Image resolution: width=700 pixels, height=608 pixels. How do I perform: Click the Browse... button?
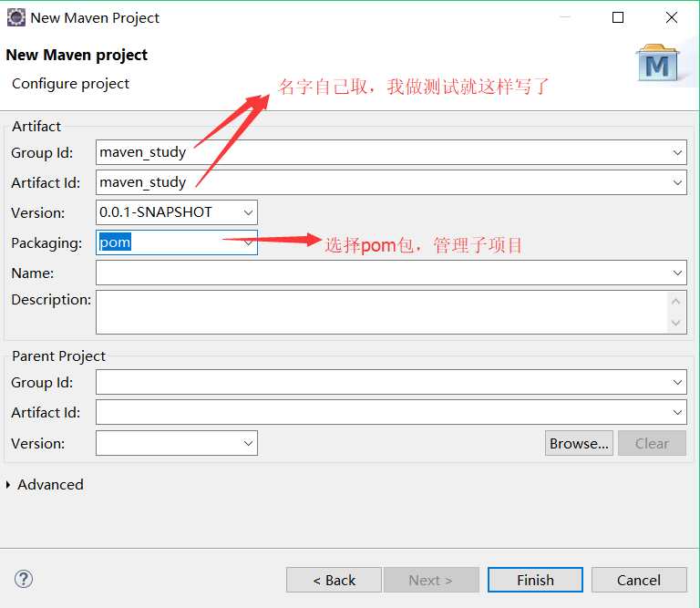pyautogui.click(x=579, y=443)
